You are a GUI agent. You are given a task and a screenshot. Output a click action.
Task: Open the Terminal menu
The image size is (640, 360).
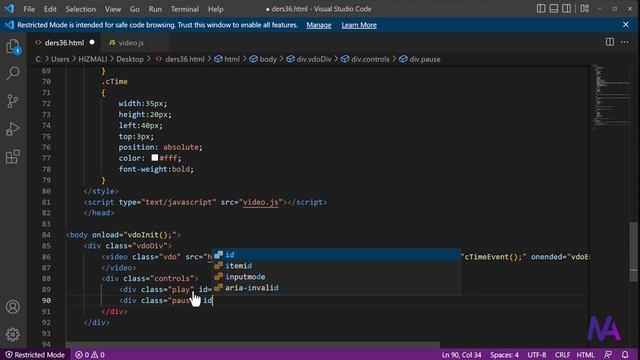click(x=185, y=9)
